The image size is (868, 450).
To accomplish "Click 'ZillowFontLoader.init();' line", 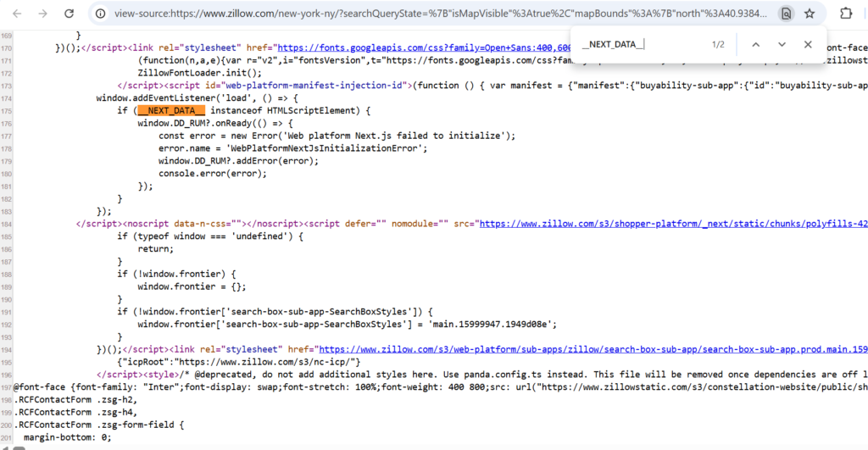I will pos(200,73).
